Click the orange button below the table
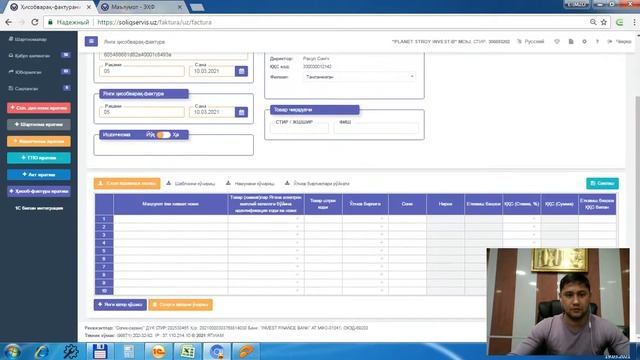640x360 pixels. pyautogui.click(x=180, y=305)
